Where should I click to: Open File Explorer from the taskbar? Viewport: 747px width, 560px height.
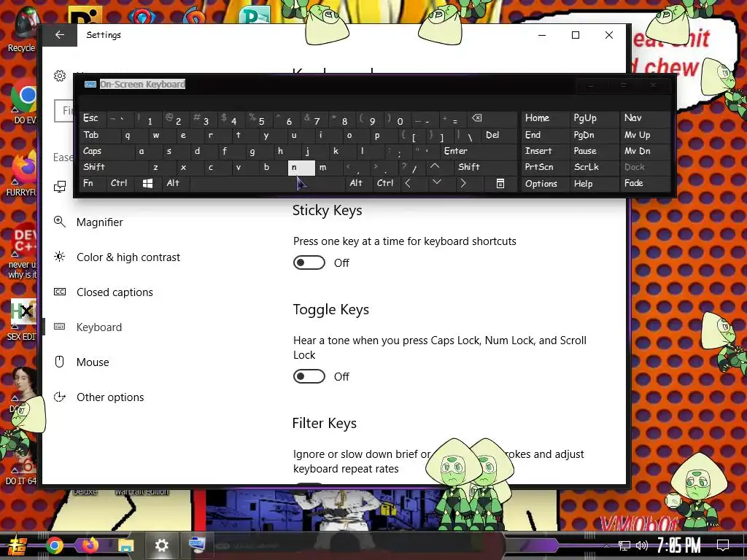(125, 545)
